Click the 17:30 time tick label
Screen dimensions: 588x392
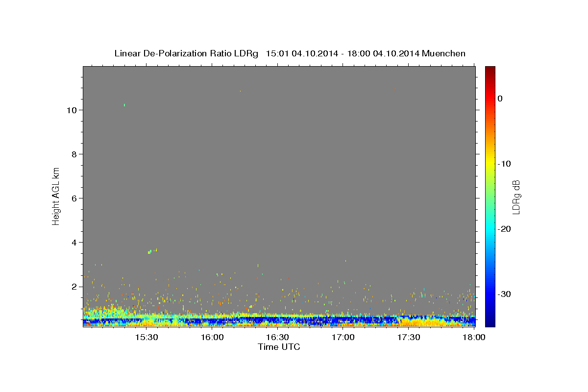[409, 338]
